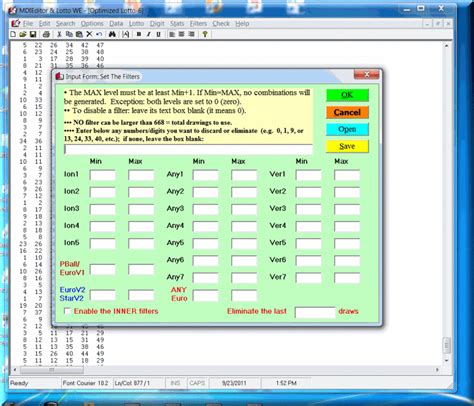Image resolution: width=474 pixels, height=406 pixels.
Task: Click the Ver7 Max input box
Action: pos(347,278)
